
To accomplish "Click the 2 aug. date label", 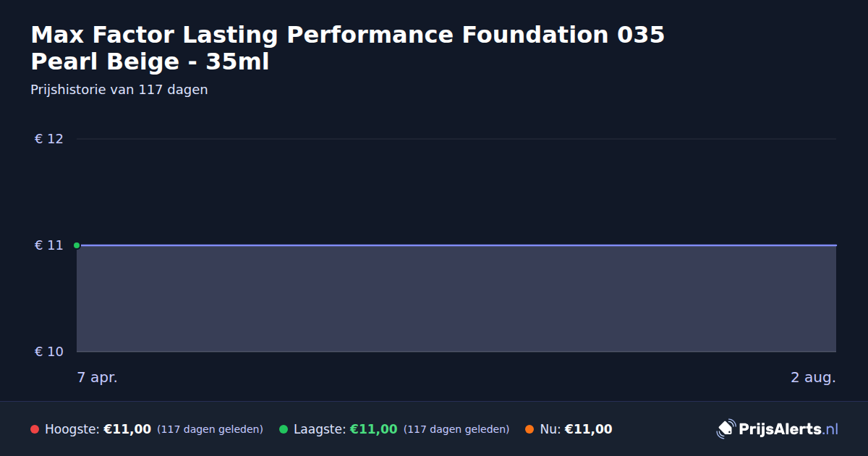I will tap(813, 377).
